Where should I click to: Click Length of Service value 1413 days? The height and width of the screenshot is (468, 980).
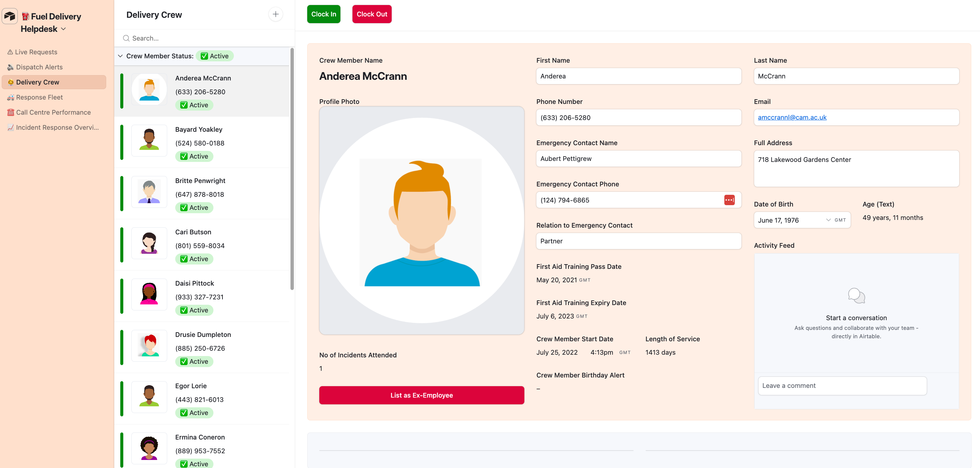click(x=660, y=352)
